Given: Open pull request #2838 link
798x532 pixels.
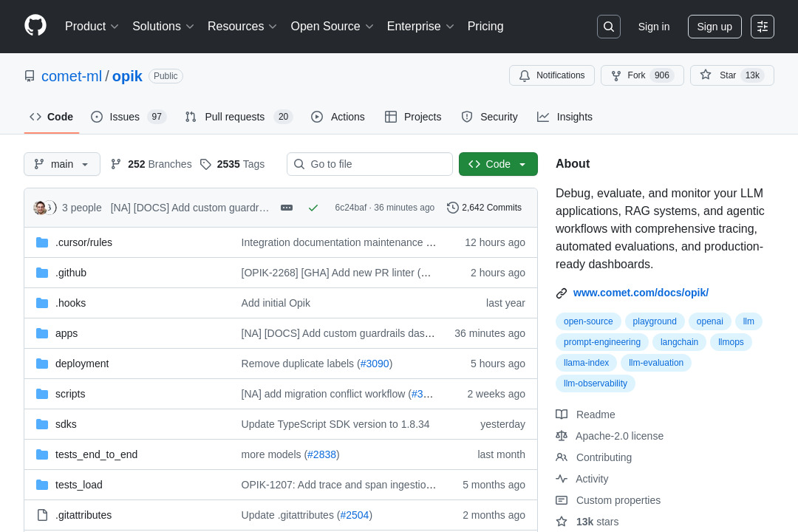Looking at the screenshot, I should click(321, 454).
